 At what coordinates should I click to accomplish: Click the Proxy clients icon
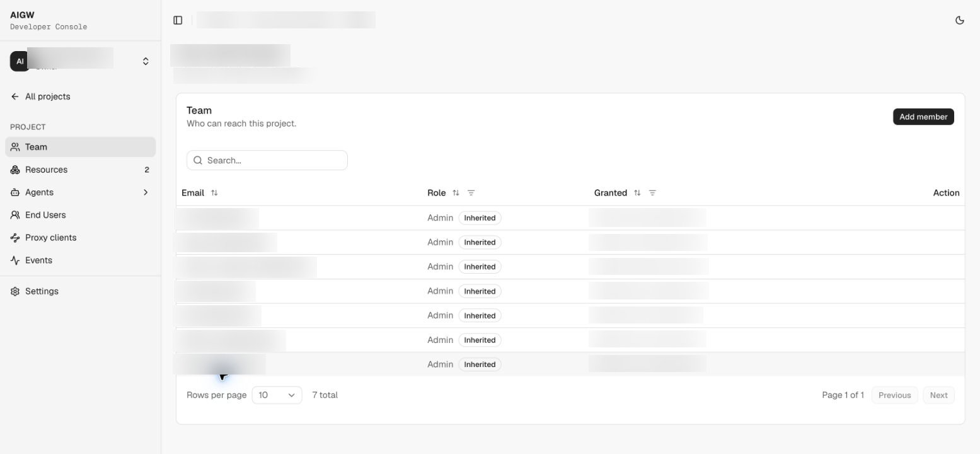coord(15,238)
